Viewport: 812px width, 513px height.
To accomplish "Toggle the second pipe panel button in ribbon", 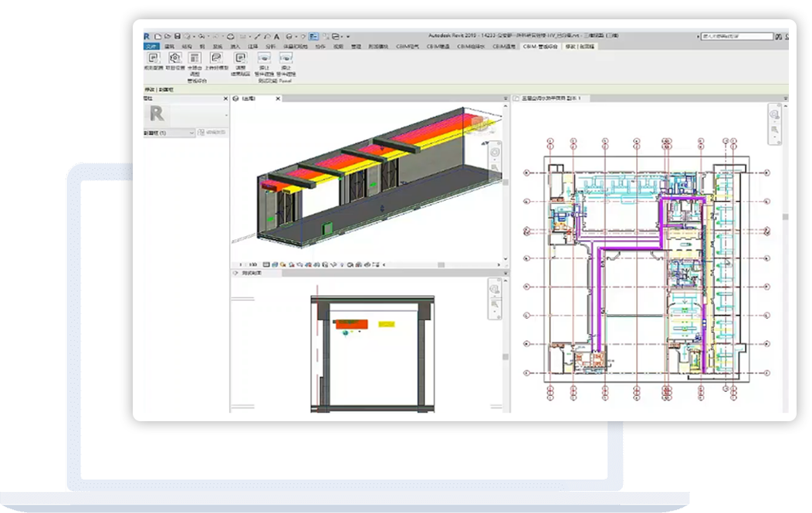I will coord(286,58).
